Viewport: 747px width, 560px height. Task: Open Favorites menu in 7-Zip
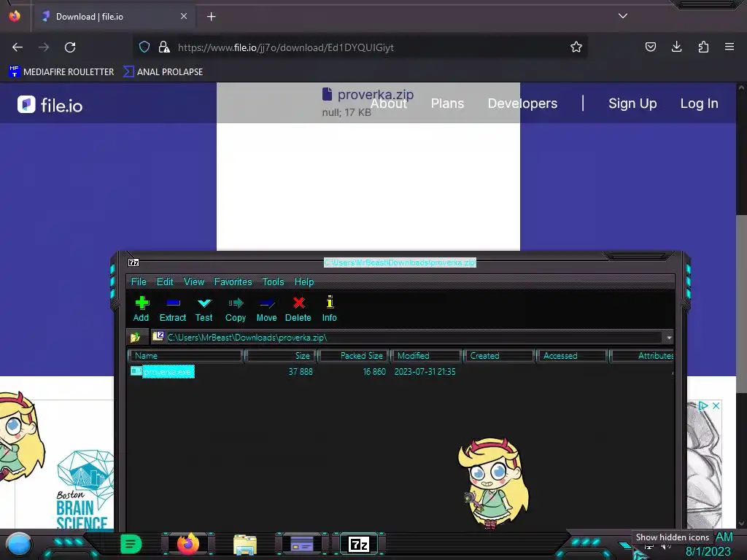pos(233,281)
